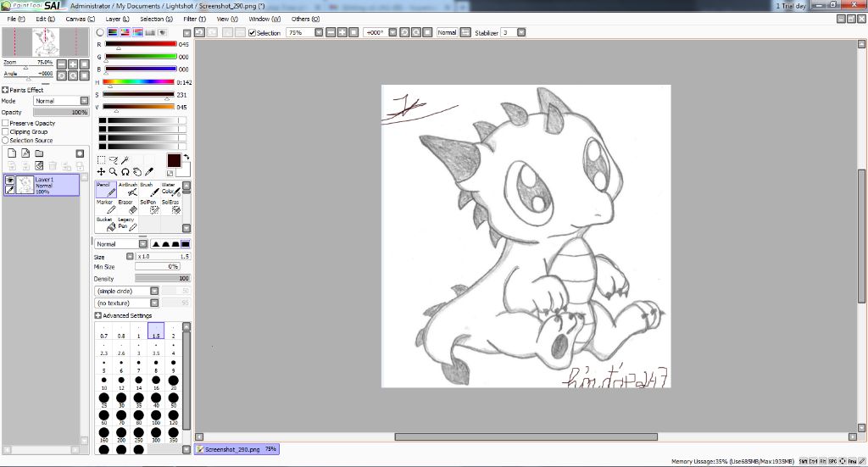Screen dimensions: 868x467
Task: Create a new normal layer
Action: tap(12, 153)
